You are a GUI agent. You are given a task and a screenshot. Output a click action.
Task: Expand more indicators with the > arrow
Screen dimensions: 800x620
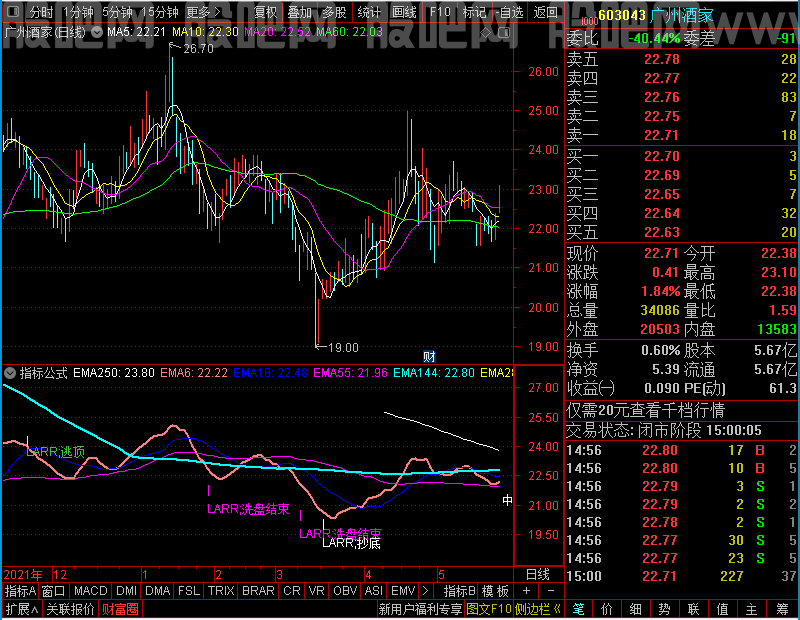425,591
